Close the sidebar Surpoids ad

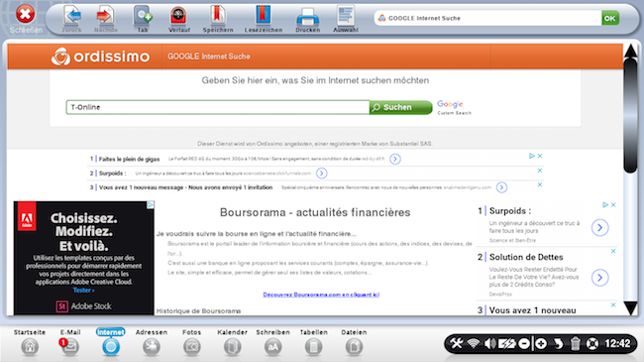point(613,205)
